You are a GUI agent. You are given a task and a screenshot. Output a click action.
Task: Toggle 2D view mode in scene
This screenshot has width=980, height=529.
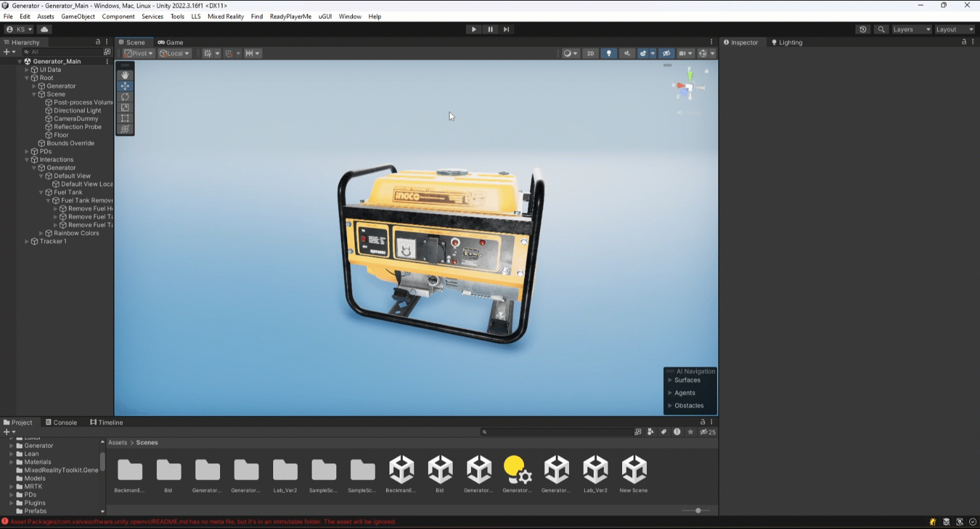click(x=591, y=54)
